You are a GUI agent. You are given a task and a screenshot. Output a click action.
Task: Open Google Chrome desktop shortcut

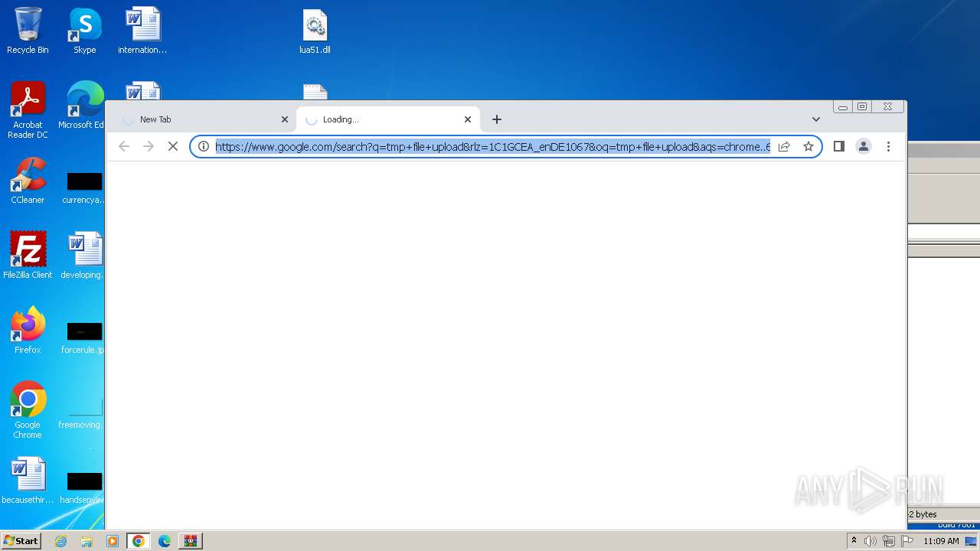click(28, 410)
